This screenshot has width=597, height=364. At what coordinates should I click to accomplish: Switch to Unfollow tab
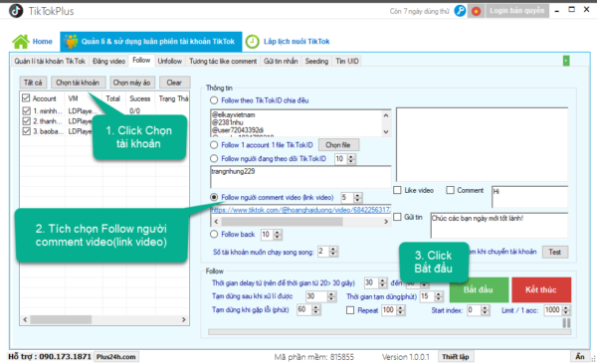pos(170,61)
